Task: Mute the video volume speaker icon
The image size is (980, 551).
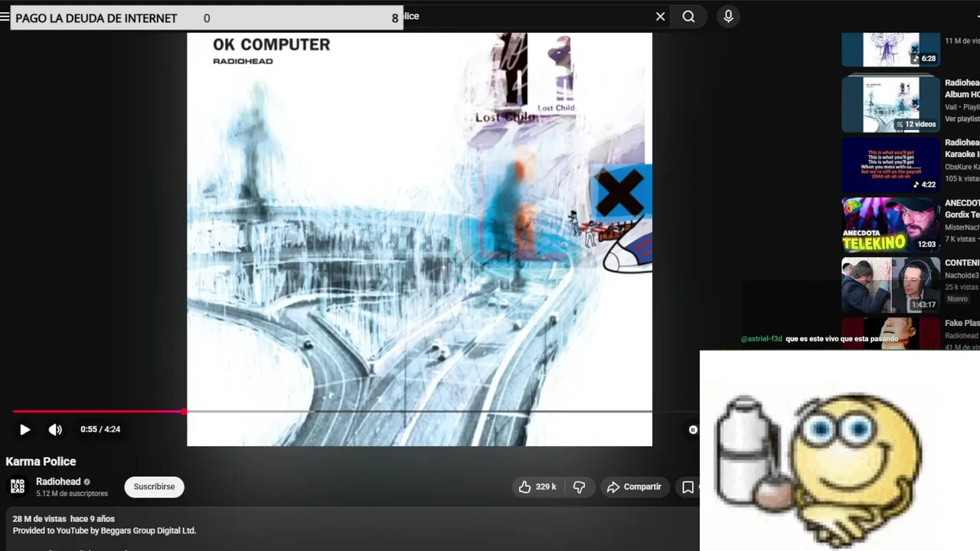Action: pyautogui.click(x=55, y=429)
